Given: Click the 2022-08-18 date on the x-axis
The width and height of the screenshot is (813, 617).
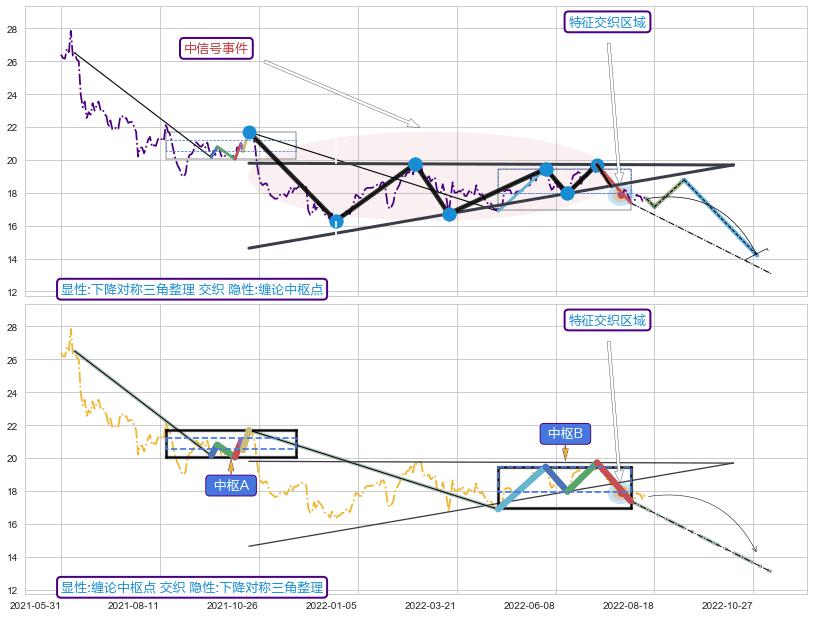Looking at the screenshot, I should tap(628, 605).
